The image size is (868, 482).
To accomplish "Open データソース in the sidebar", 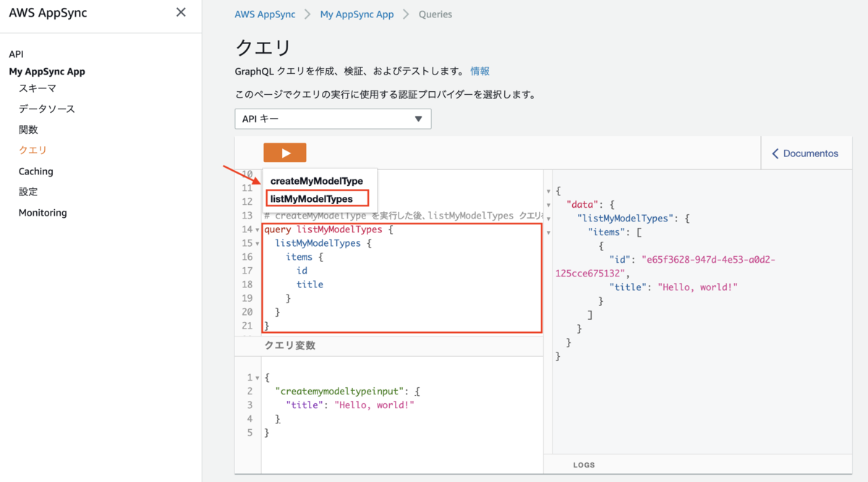I will [47, 109].
